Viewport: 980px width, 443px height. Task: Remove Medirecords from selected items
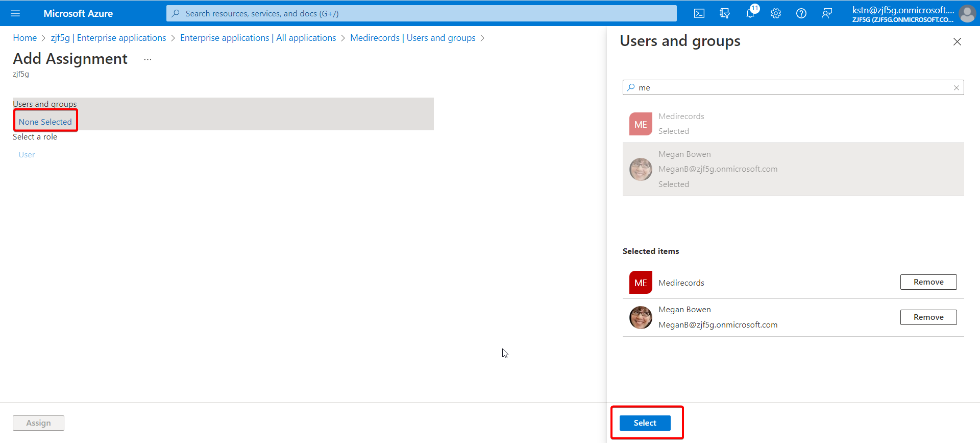click(x=928, y=282)
